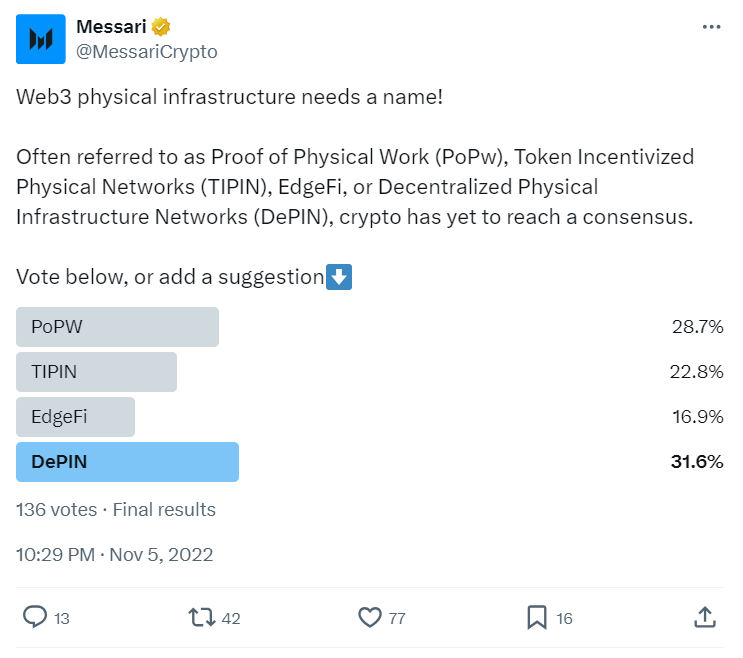Bookmark the tweet with bookmark icon
The height and width of the screenshot is (658, 743).
point(537,618)
